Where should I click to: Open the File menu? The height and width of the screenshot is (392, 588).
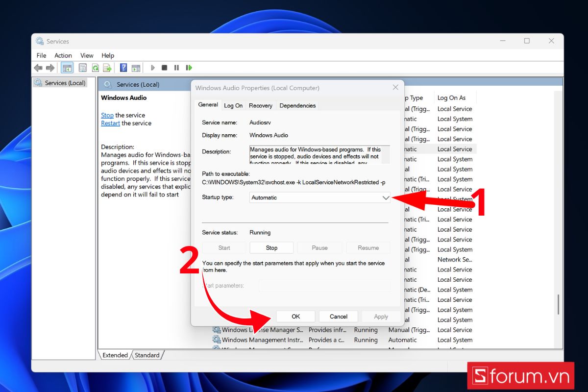41,55
